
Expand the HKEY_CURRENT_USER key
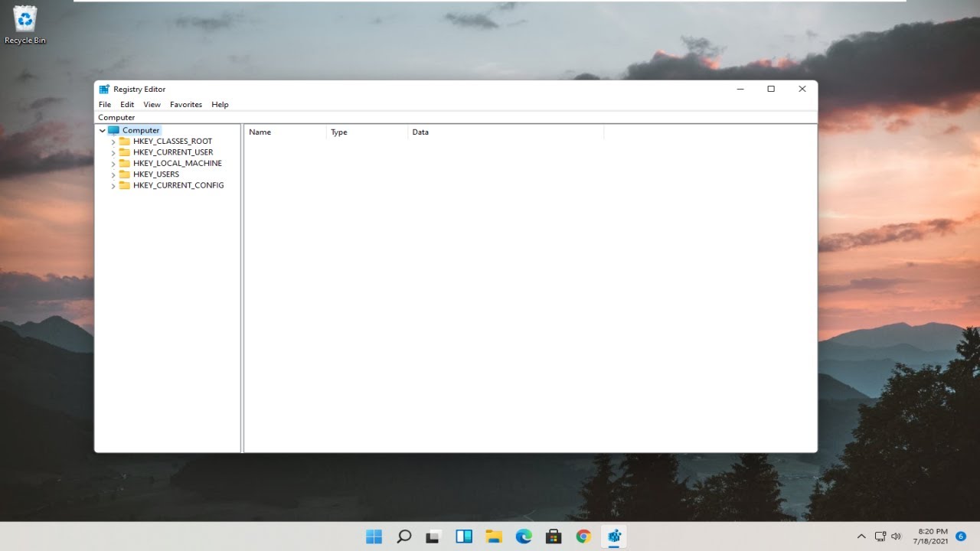pos(113,152)
